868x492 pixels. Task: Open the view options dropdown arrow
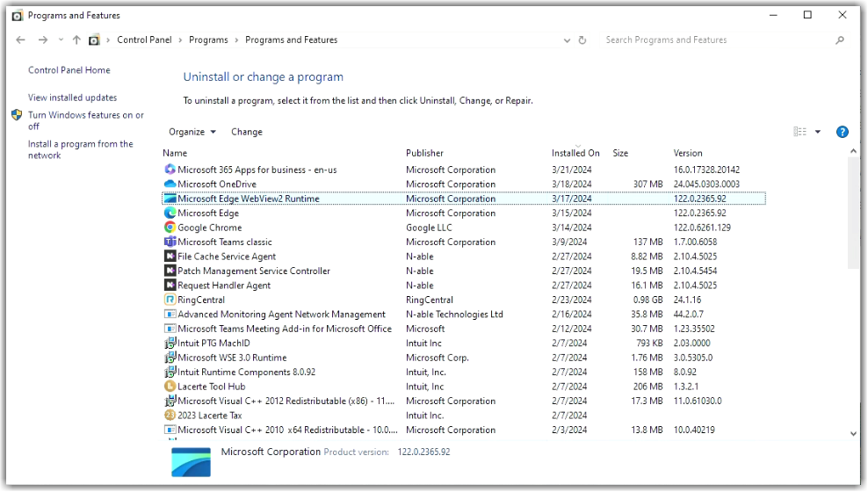click(x=818, y=132)
